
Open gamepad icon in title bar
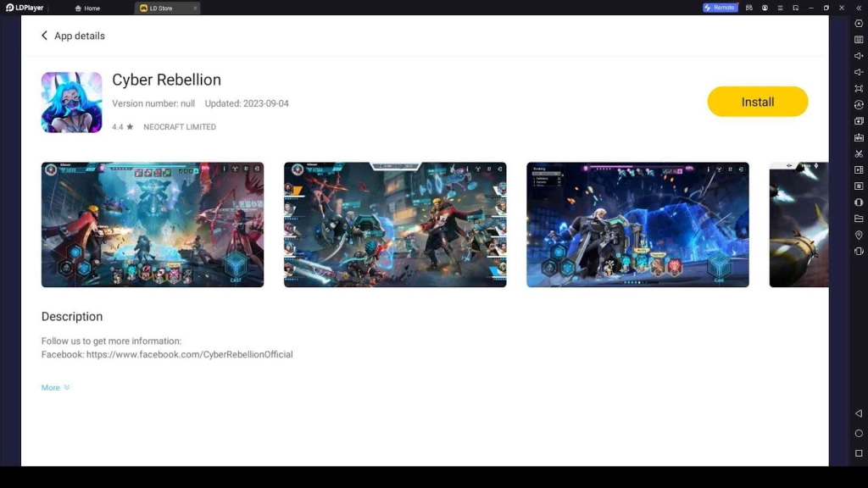coord(749,8)
